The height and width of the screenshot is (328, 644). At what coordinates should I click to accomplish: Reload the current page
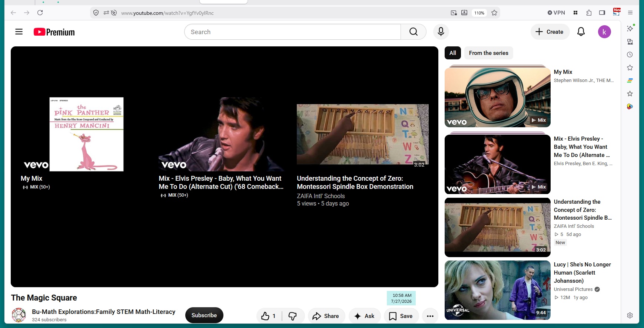(40, 13)
